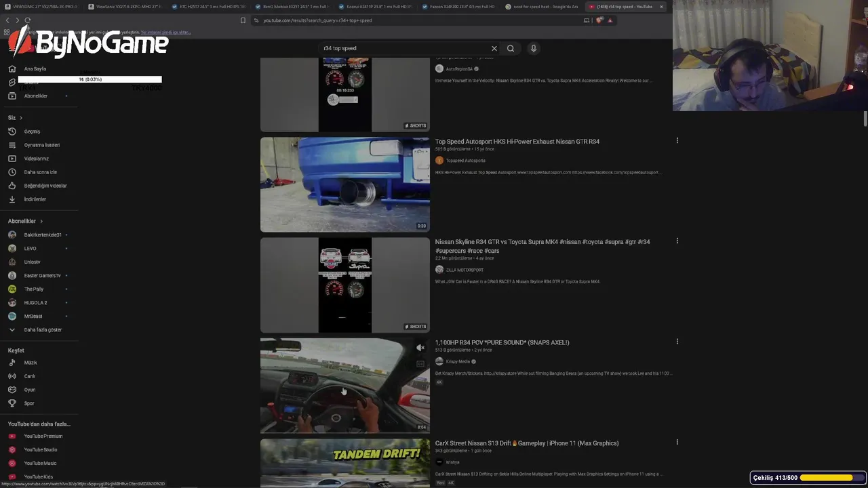
Task: Open Canlı live section
Action: pos(30,376)
